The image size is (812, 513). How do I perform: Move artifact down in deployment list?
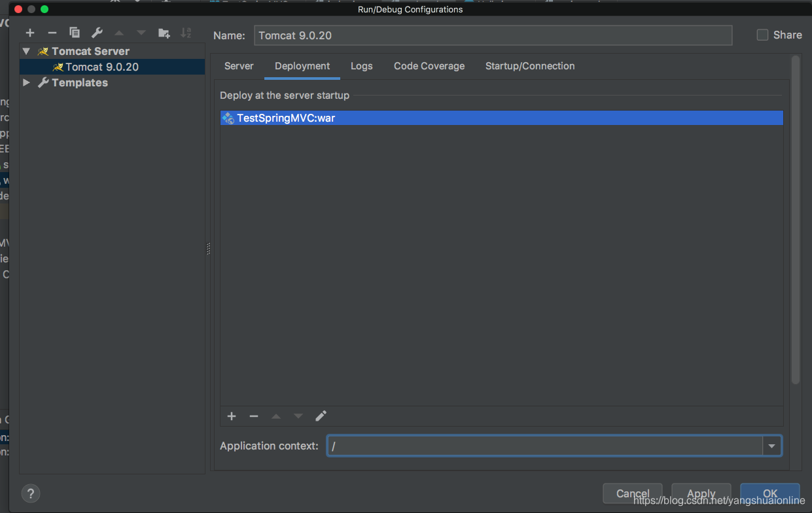pyautogui.click(x=298, y=416)
